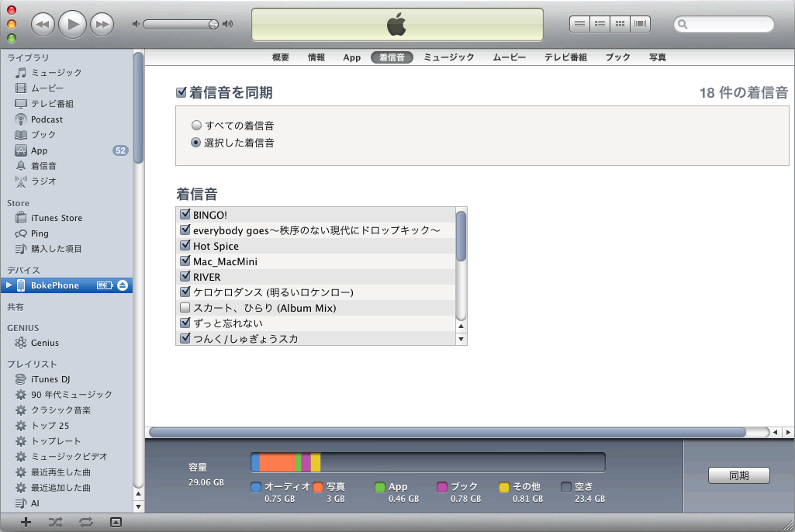
Task: Open the ブック tab
Action: click(x=617, y=57)
